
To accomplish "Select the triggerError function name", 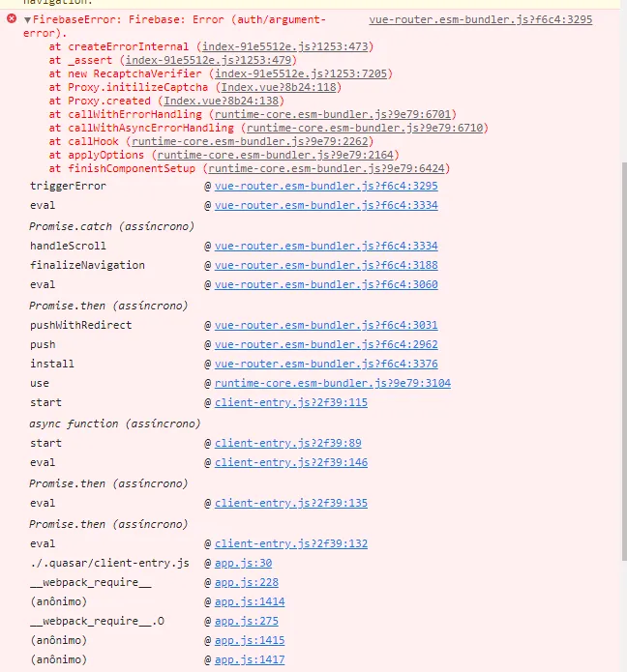I will click(68, 186).
